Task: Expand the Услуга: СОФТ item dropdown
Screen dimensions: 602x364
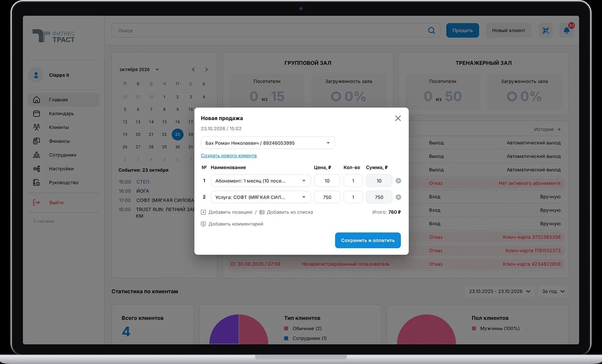Action: 260,197
